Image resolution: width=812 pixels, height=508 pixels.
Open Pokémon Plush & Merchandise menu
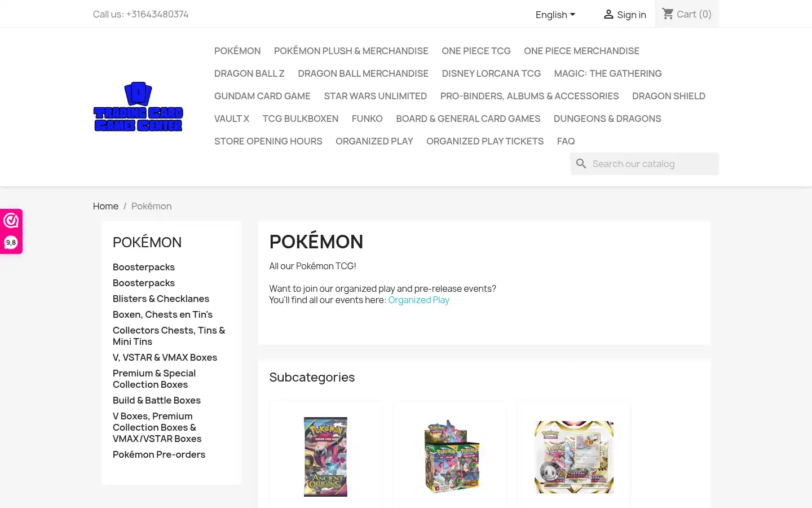tap(351, 51)
